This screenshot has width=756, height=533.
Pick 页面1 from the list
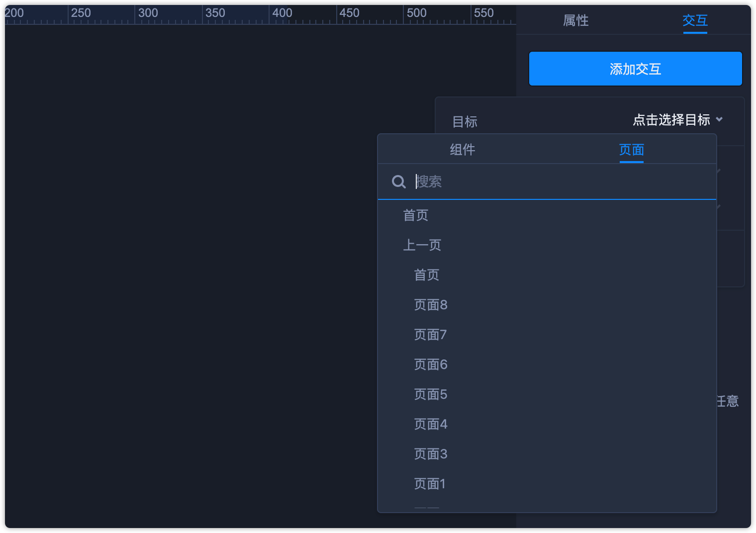coord(430,484)
